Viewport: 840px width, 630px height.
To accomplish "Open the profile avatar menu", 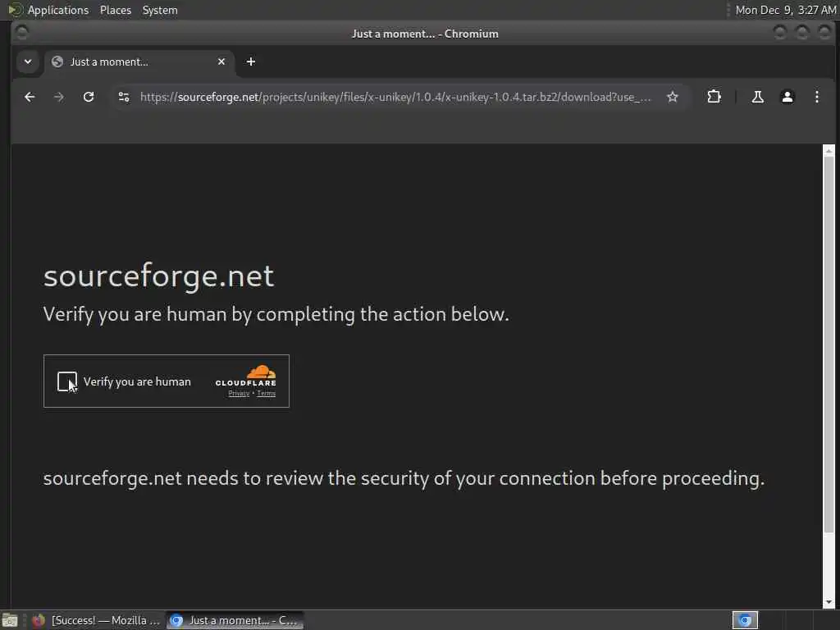I will pyautogui.click(x=787, y=97).
